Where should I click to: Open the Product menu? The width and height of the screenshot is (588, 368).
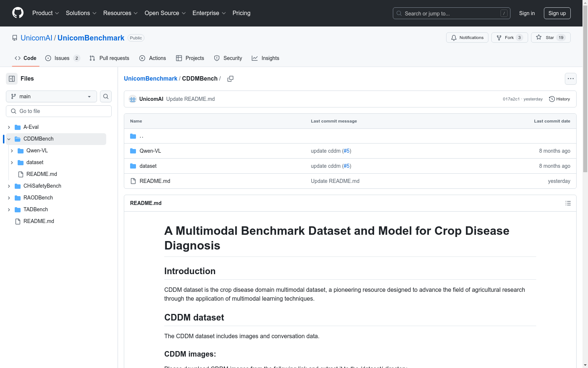[x=46, y=13]
